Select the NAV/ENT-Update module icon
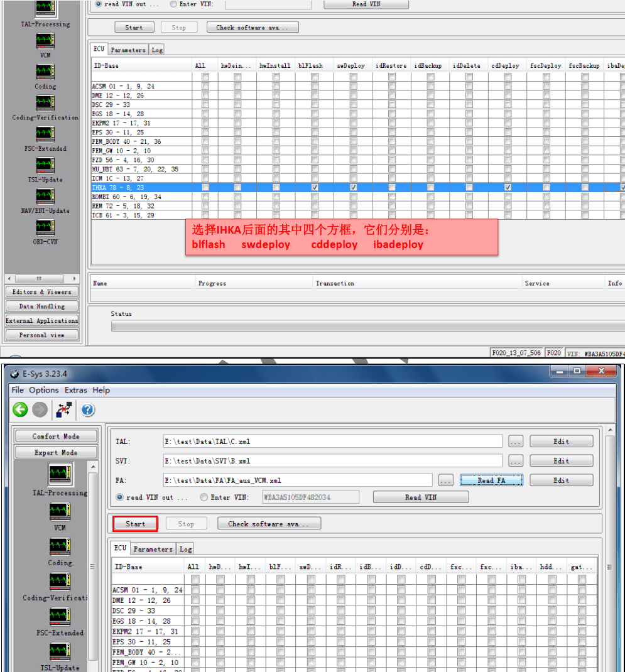 44,197
